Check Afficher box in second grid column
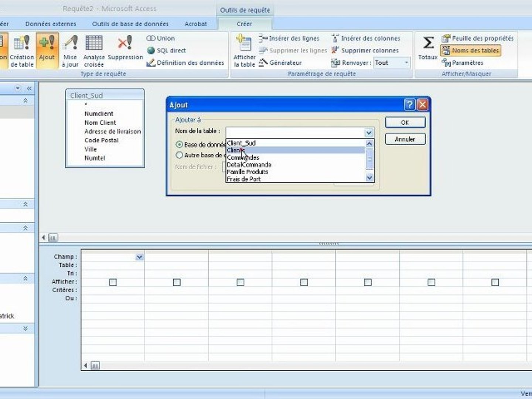532x399 pixels. [x=177, y=282]
